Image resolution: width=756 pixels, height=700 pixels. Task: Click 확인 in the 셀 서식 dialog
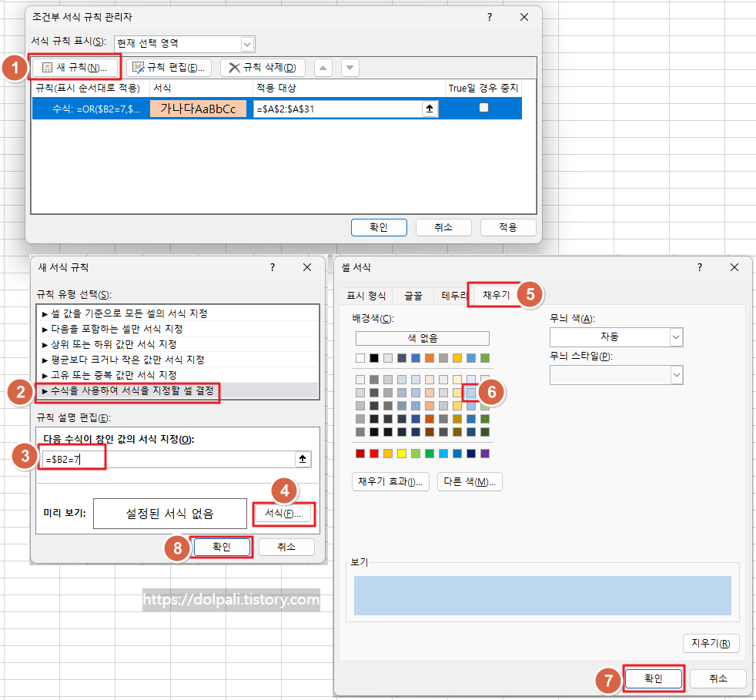654,678
